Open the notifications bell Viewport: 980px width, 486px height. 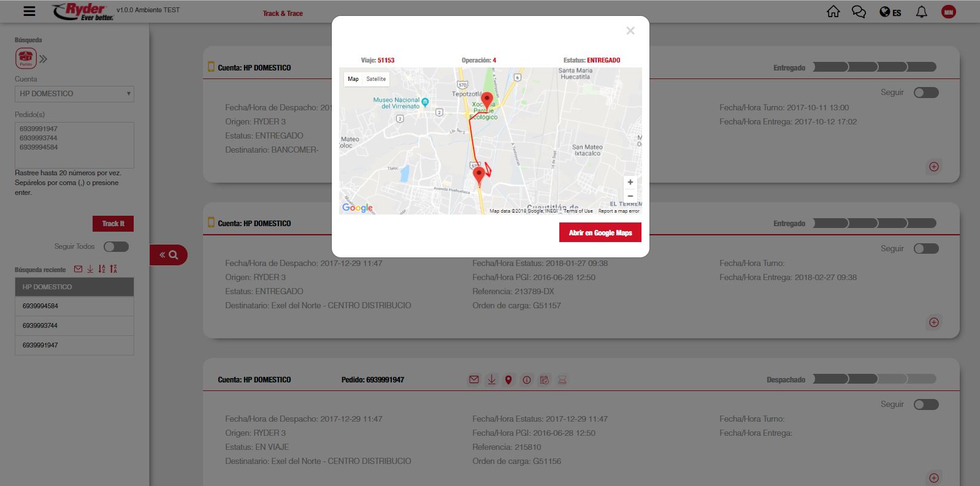click(x=921, y=12)
